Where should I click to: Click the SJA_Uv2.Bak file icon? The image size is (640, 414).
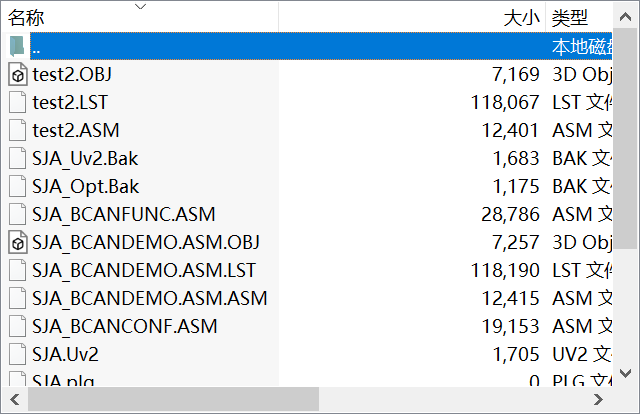[18, 158]
